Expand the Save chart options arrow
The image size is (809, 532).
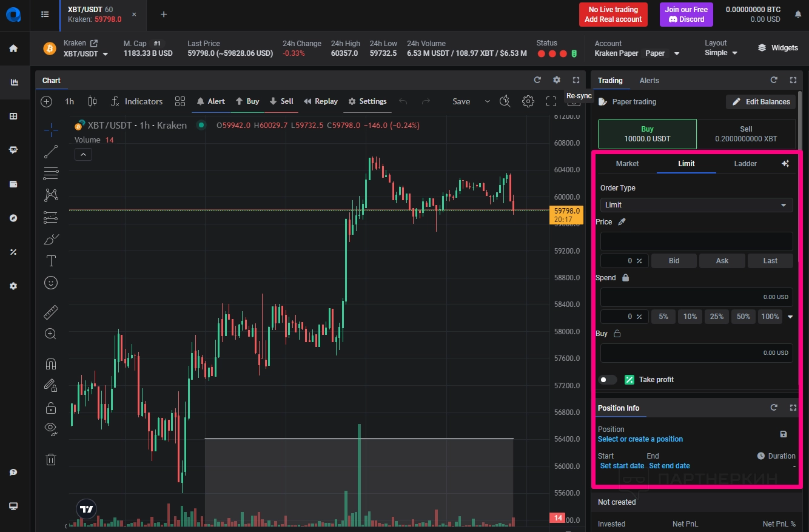(x=487, y=101)
